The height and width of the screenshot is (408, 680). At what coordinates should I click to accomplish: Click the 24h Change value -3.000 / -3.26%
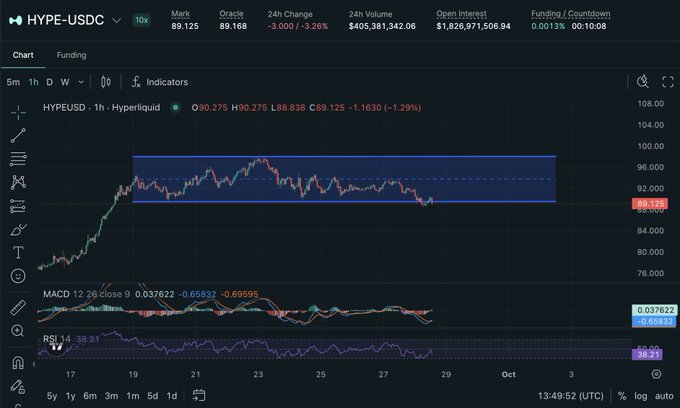click(x=298, y=26)
